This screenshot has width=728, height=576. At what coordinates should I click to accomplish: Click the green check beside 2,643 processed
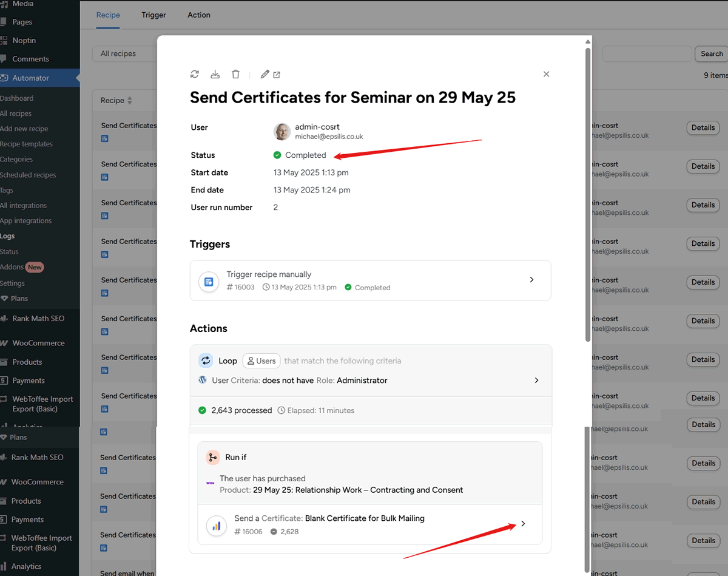pyautogui.click(x=203, y=410)
